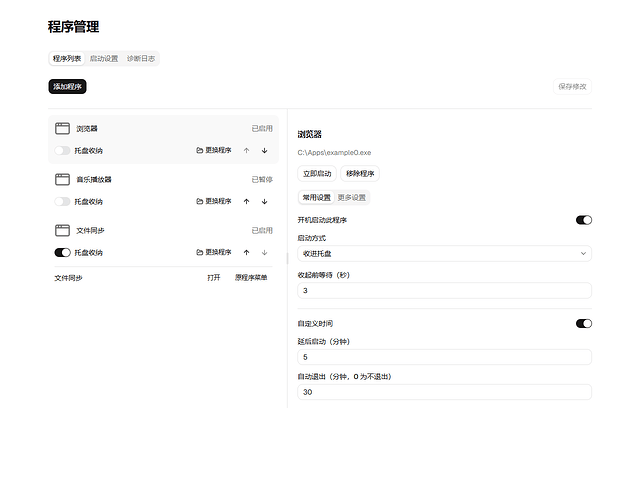Move 文件同步 up with arrow icon

[x=247, y=252]
